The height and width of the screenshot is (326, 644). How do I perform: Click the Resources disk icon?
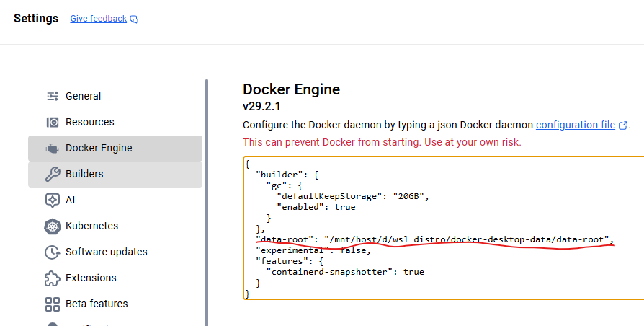tap(52, 122)
